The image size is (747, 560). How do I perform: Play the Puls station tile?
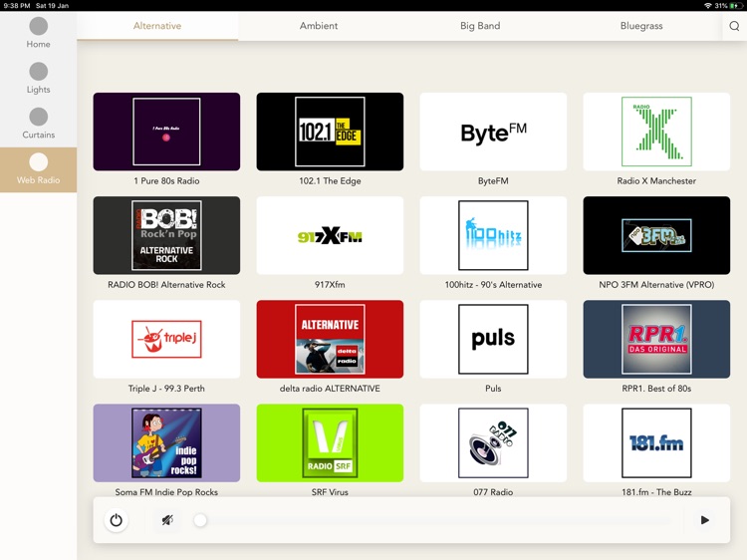tap(493, 339)
